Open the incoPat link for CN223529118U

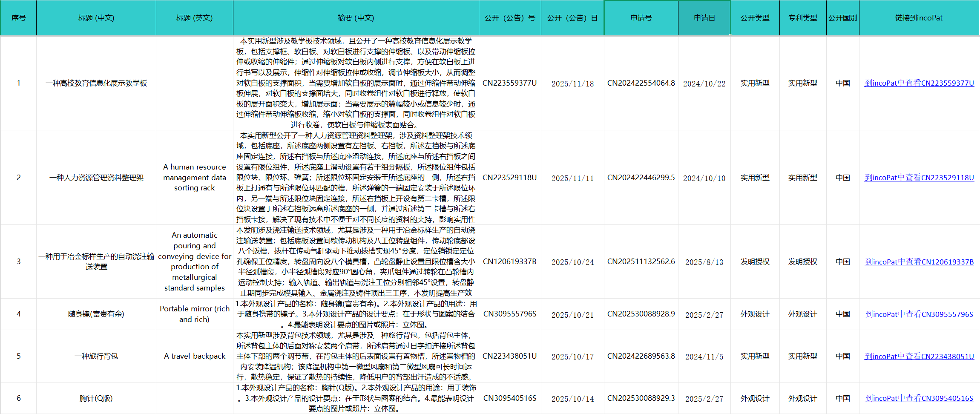pos(919,178)
